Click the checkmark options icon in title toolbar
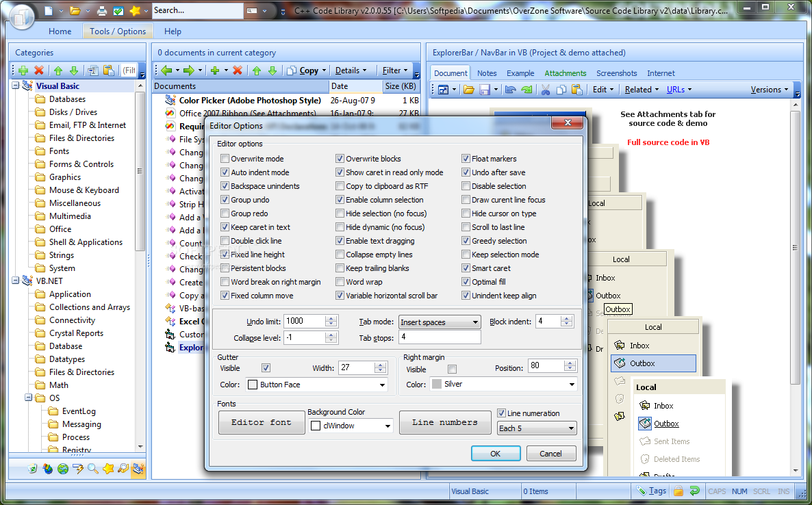812x505 pixels. pyautogui.click(x=118, y=10)
